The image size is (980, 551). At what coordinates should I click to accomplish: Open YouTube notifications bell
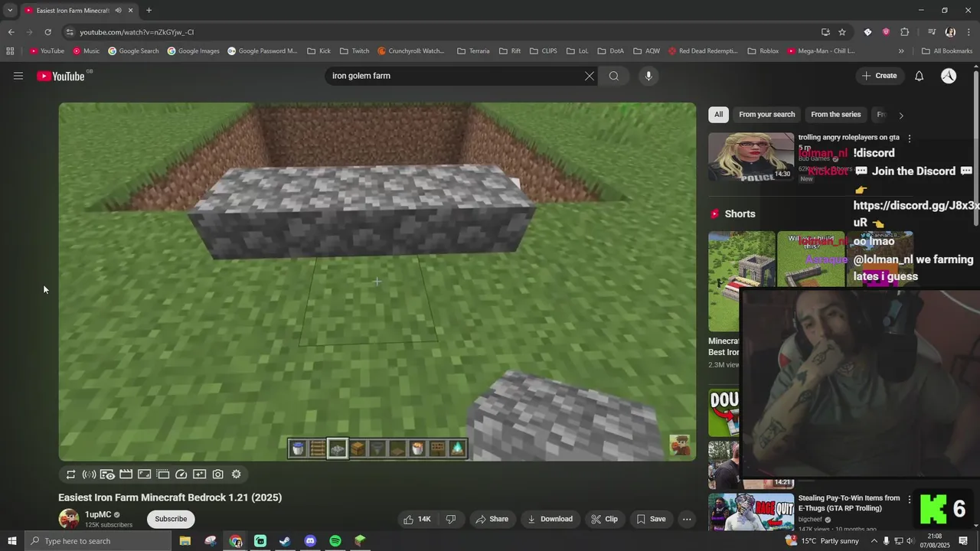tap(919, 76)
